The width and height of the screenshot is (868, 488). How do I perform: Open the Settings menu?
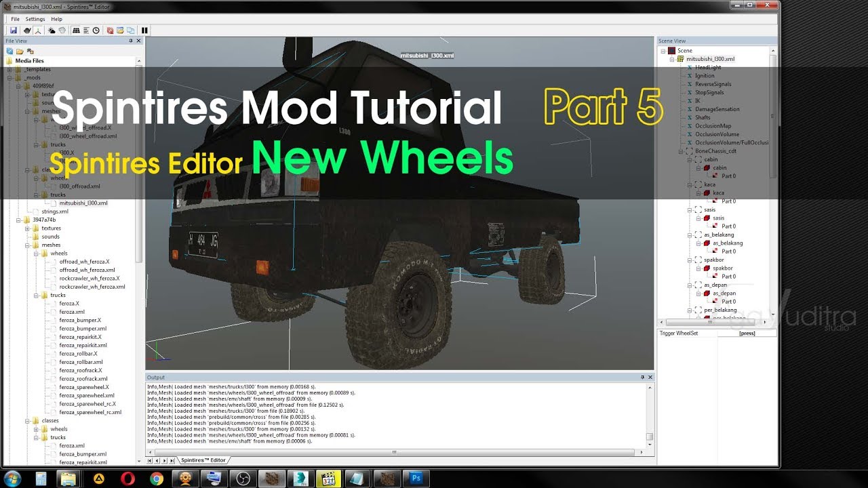35,19
